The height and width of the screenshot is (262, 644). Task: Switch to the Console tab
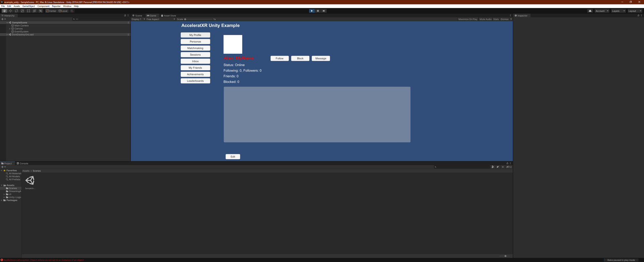(22, 163)
